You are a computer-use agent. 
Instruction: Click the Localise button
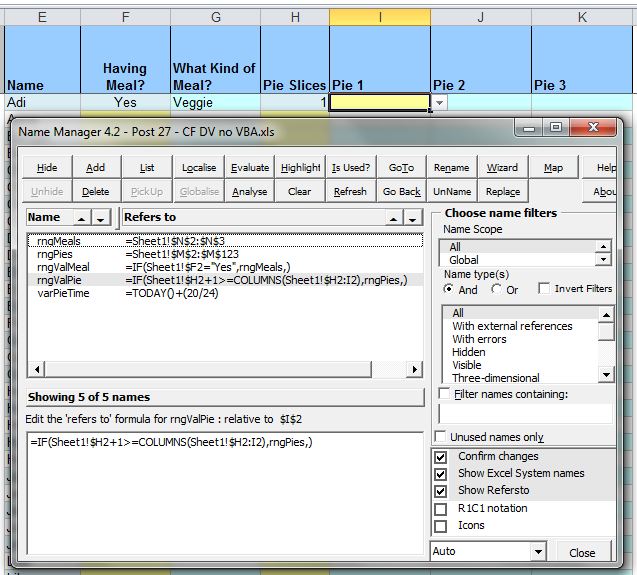(x=199, y=167)
